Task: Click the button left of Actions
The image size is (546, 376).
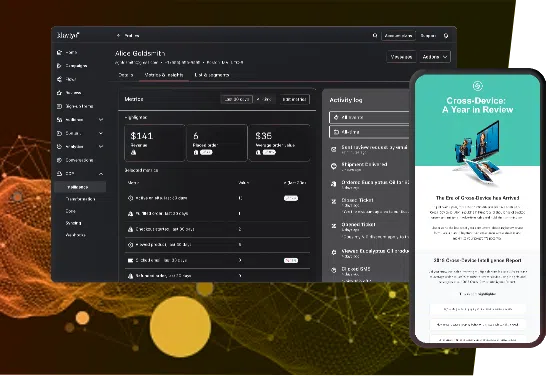Action: (401, 57)
